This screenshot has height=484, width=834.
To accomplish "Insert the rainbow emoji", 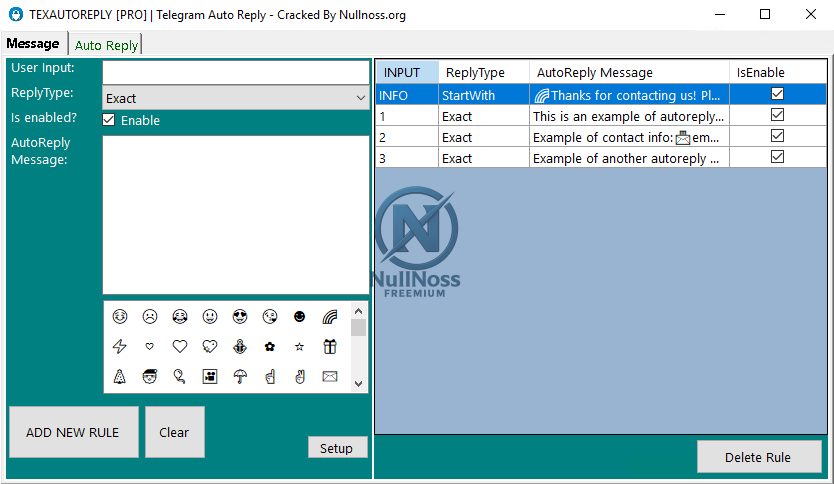I will pyautogui.click(x=330, y=317).
